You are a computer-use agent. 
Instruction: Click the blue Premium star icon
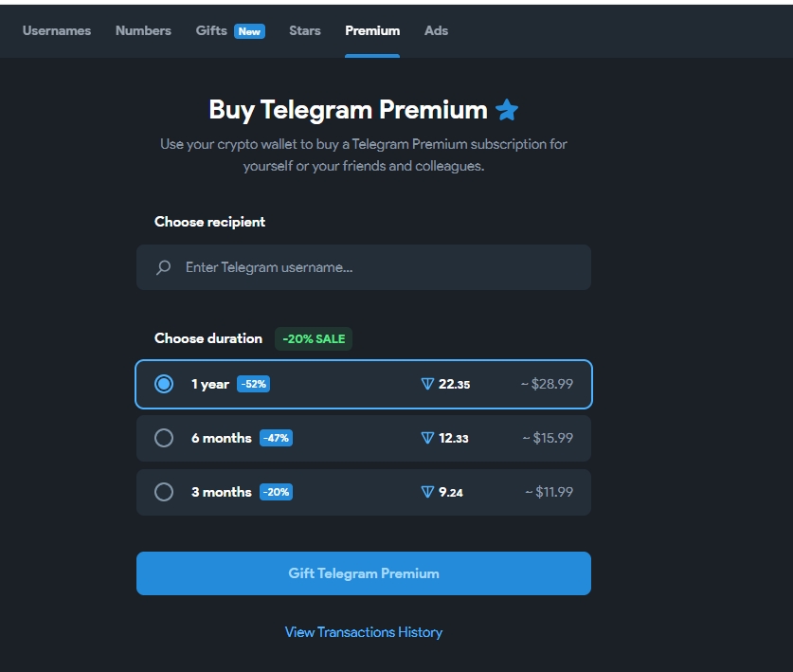[507, 110]
